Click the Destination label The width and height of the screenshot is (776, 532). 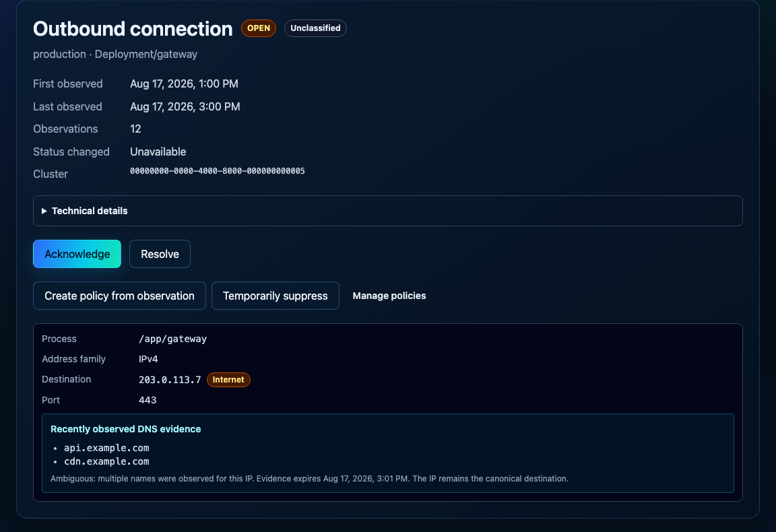pos(66,379)
